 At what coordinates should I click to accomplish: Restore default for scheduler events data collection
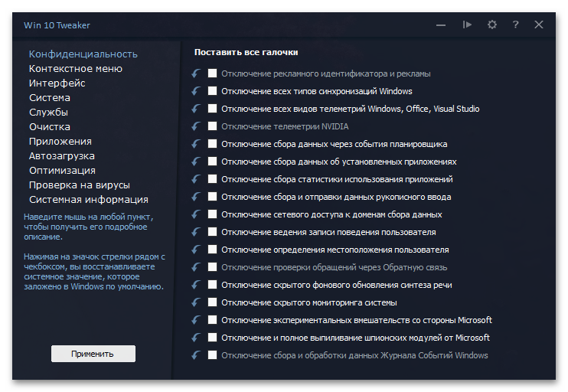[196, 144]
